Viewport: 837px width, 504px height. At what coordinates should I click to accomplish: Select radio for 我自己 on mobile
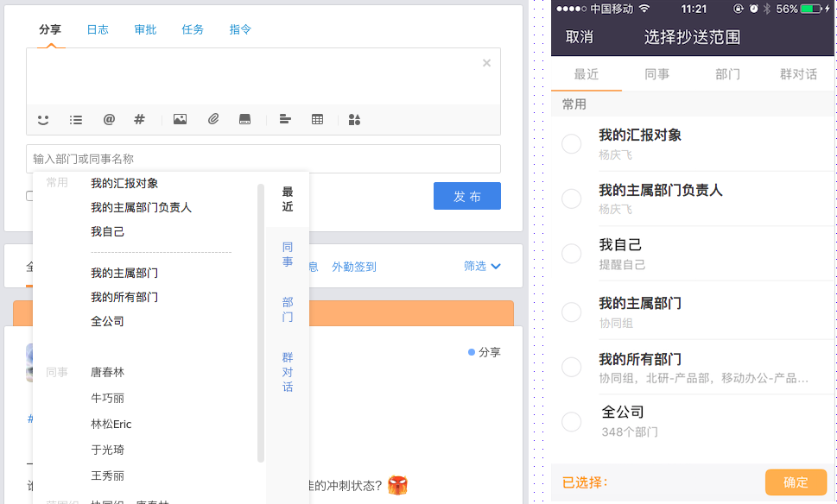point(571,254)
